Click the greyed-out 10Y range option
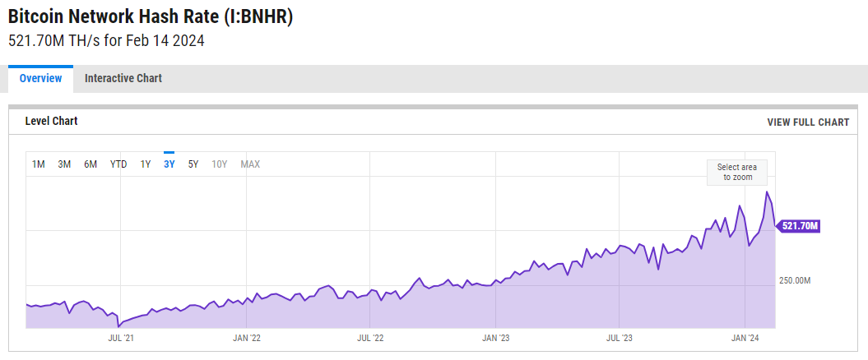Screen dimensions: 868x360 220,164
